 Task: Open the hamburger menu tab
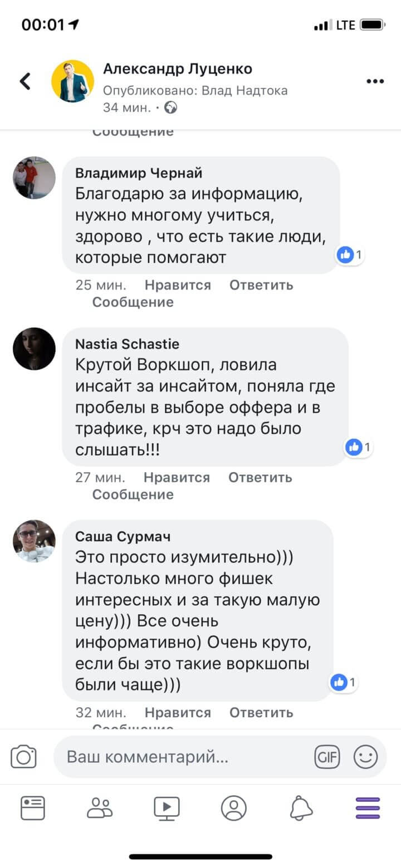368,808
